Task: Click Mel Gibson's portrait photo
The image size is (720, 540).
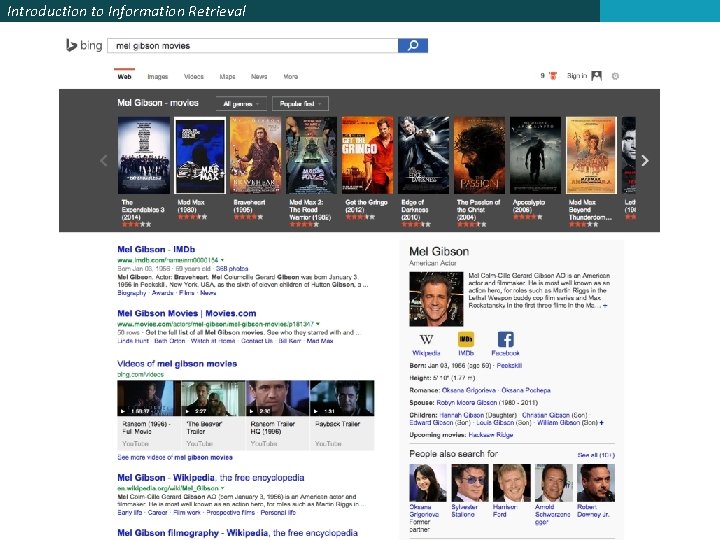Action: click(436, 299)
